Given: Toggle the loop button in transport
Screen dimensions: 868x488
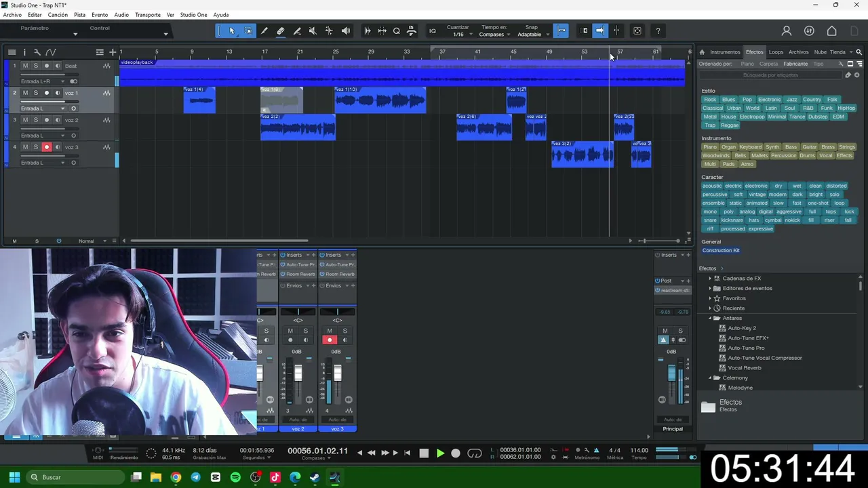Looking at the screenshot, I should tap(475, 453).
